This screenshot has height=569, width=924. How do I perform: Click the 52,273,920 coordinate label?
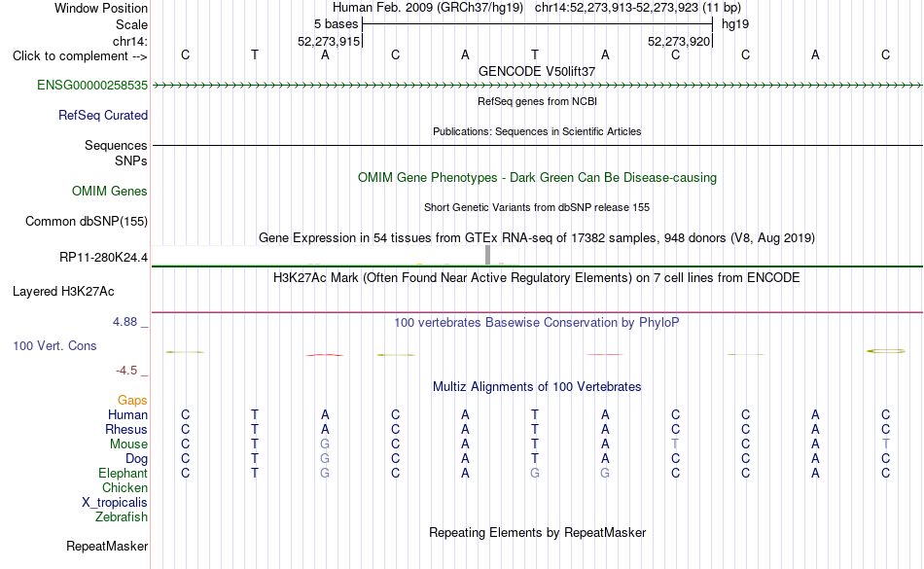(x=679, y=42)
